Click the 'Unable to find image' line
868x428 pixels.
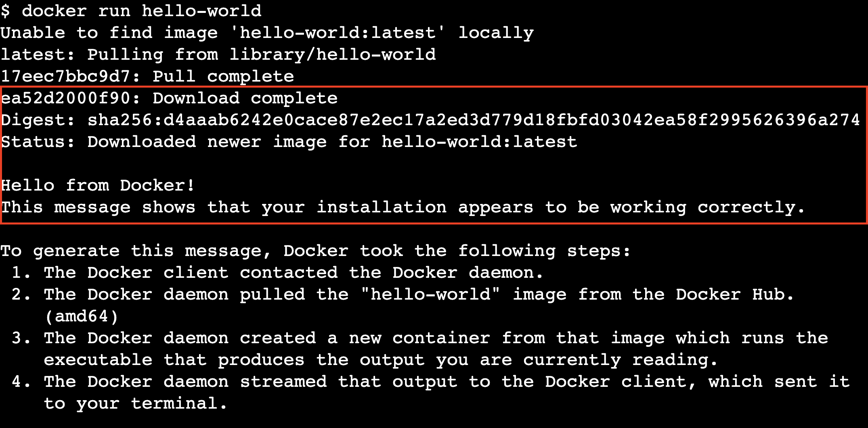[266, 33]
